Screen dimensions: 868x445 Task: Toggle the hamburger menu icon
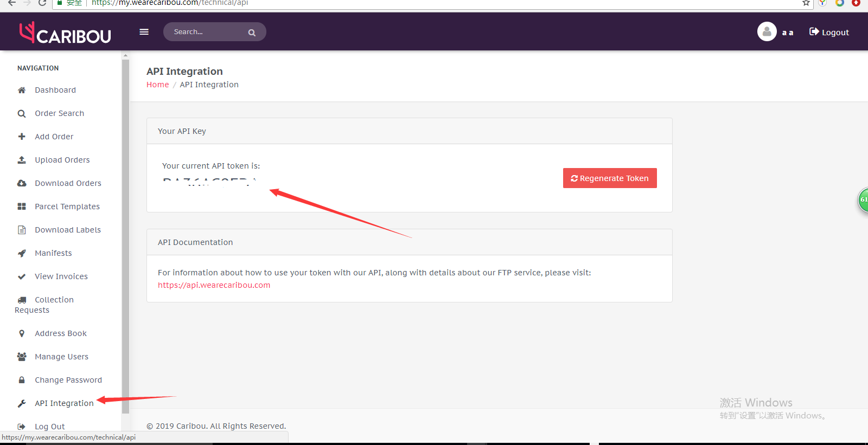coord(144,32)
